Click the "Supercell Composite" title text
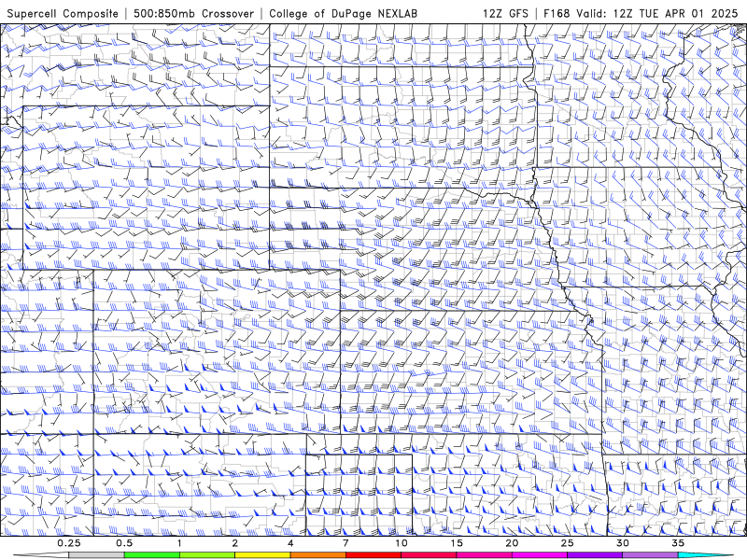 coord(63,14)
